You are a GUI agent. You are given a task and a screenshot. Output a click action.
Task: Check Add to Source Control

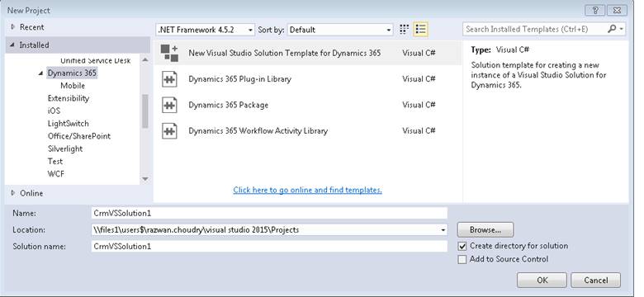click(x=462, y=259)
